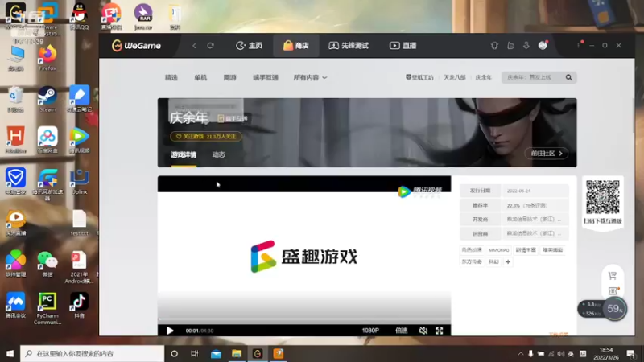Open File Explorer from the taskbar
Screen dimensions: 644x362
pos(237,353)
